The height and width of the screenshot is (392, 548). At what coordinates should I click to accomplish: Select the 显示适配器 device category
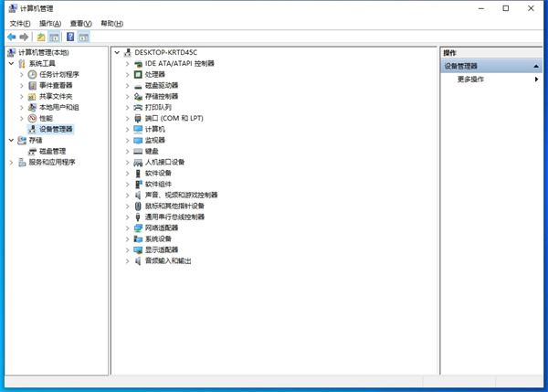click(x=162, y=249)
